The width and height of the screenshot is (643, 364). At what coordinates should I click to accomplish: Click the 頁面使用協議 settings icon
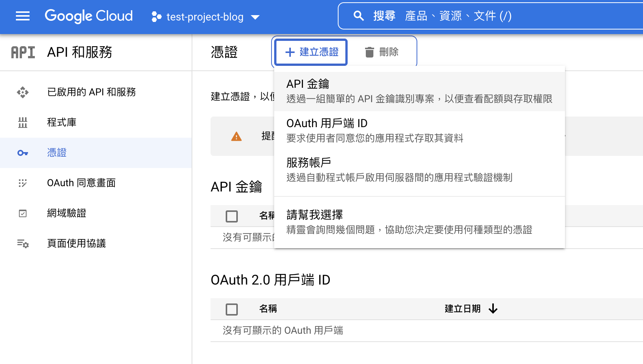[23, 244]
